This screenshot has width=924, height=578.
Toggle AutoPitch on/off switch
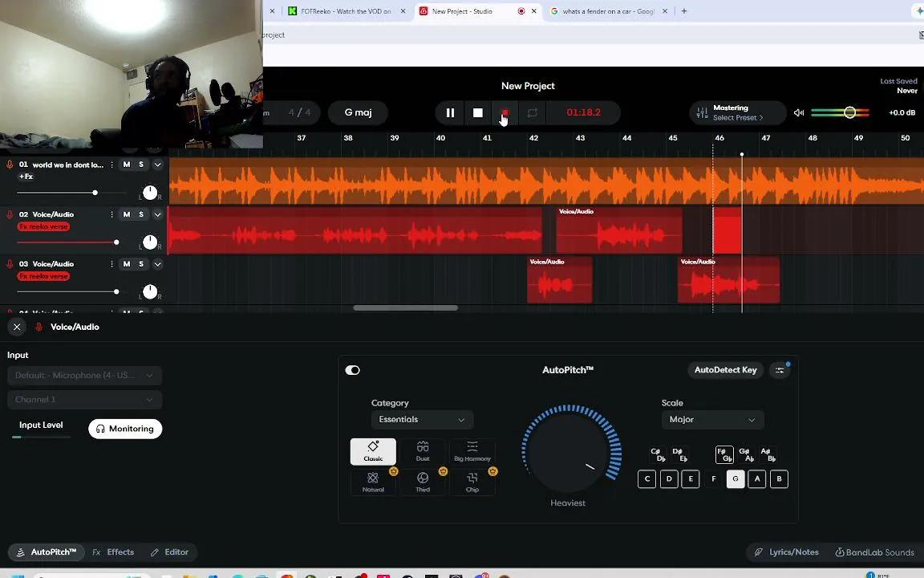click(352, 370)
